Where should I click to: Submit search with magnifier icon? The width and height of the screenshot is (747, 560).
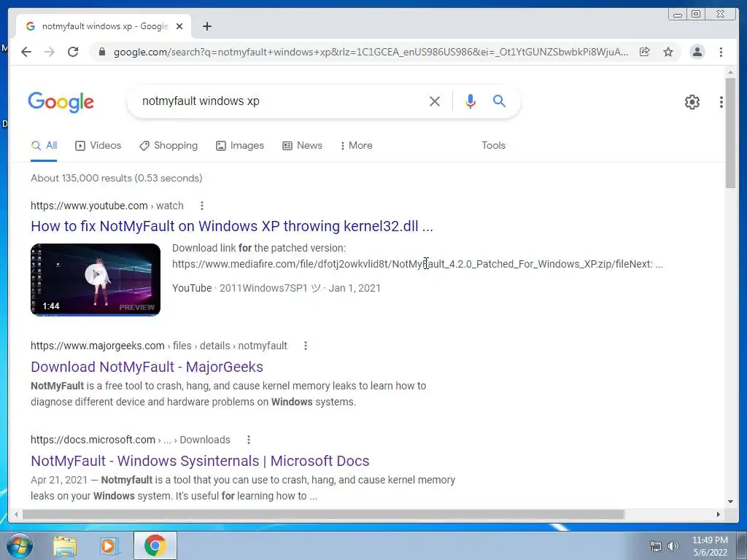point(499,101)
